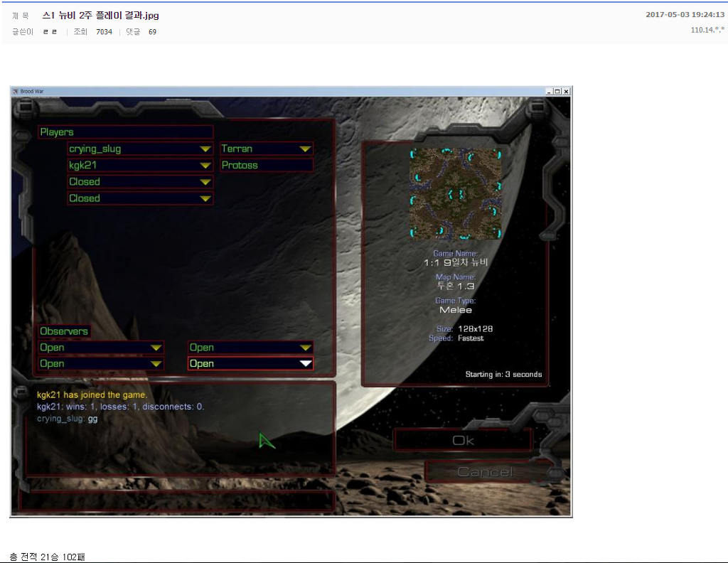Click the post title 스1 뉴비 2주 플레이 결과.jpg
Image resolution: width=728 pixels, height=563 pixels.
click(100, 15)
